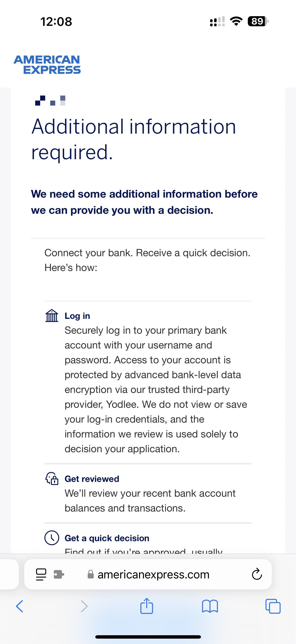
Task: Reload the page with the refresh icon
Action: pyautogui.click(x=257, y=574)
